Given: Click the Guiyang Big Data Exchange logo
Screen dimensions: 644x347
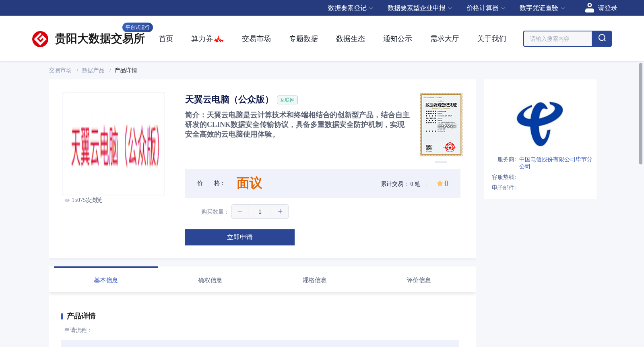Looking at the screenshot, I should (88, 39).
